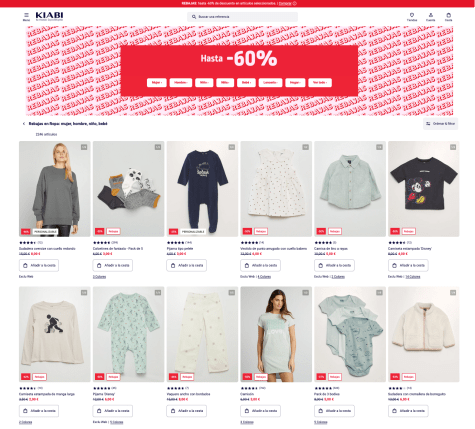Viewport: 475px width, 429px height.
Task: Open the Mickey Disney t-shirt product image
Action: point(424,189)
